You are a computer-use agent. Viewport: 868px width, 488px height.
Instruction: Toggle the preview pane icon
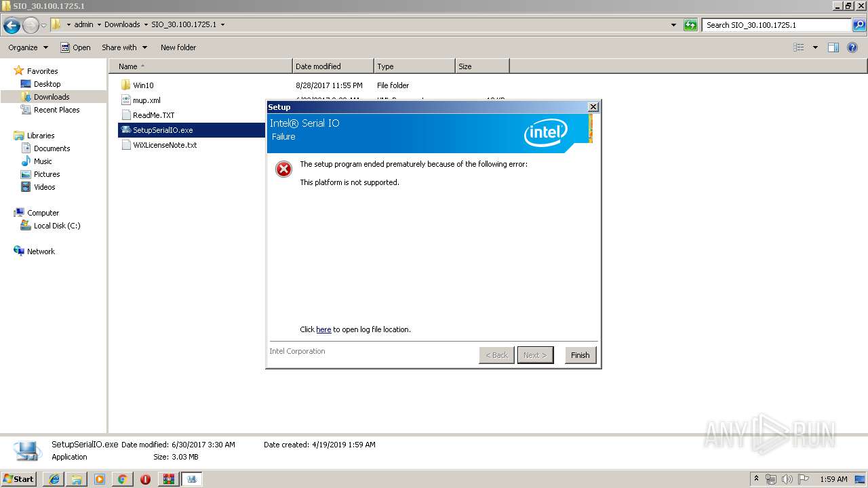point(833,47)
